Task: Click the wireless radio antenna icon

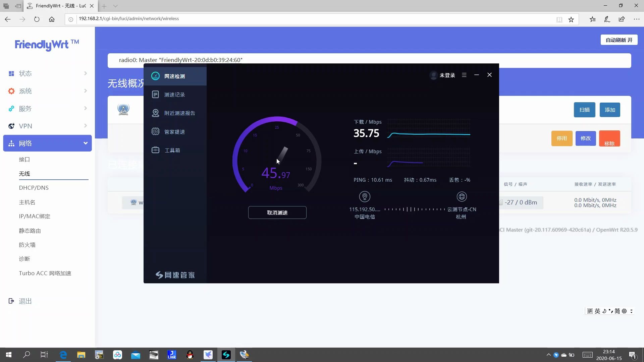Action: (123, 109)
